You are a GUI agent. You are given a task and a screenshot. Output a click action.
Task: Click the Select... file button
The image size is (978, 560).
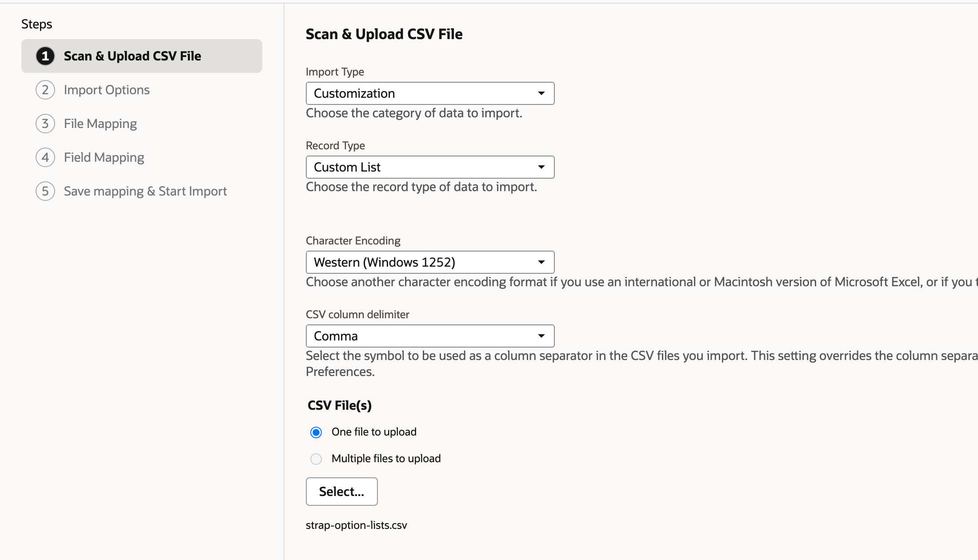coord(341,492)
